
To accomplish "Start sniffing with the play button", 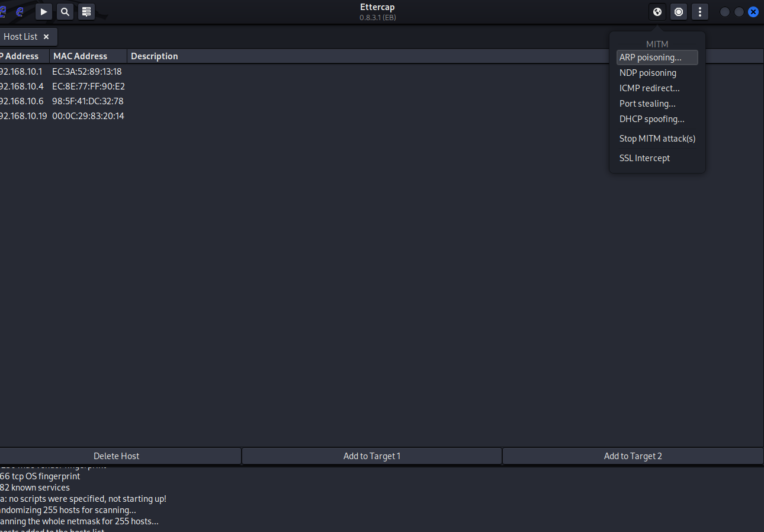I will pos(43,11).
